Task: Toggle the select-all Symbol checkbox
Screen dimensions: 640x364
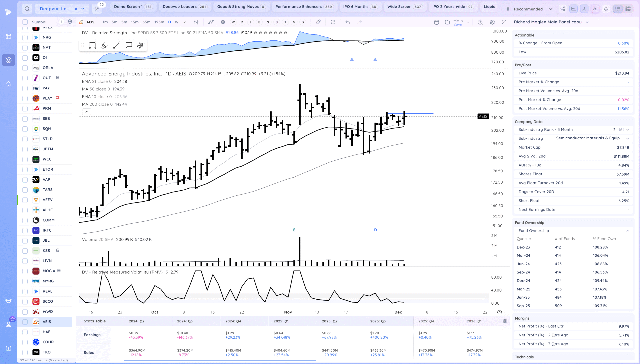Action: click(x=25, y=22)
